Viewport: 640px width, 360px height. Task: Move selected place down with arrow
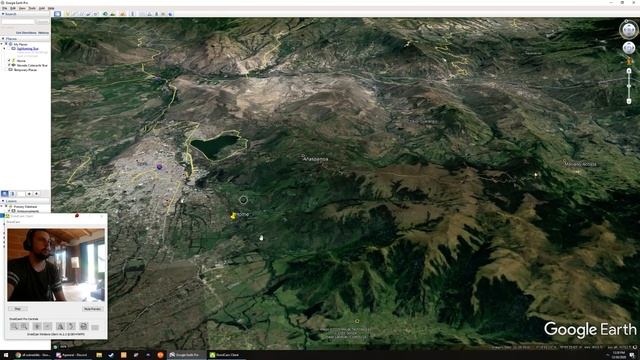36,193
